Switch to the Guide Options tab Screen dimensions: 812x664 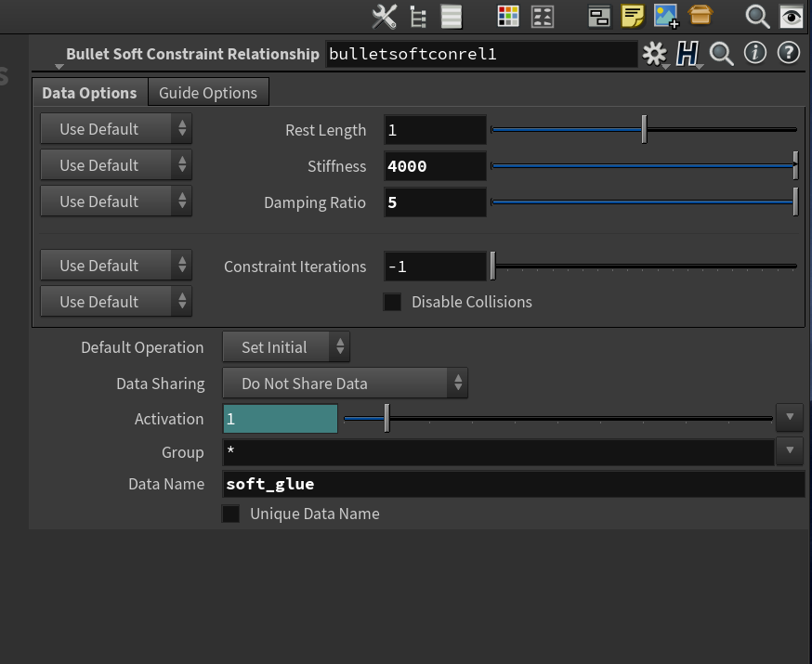click(208, 93)
